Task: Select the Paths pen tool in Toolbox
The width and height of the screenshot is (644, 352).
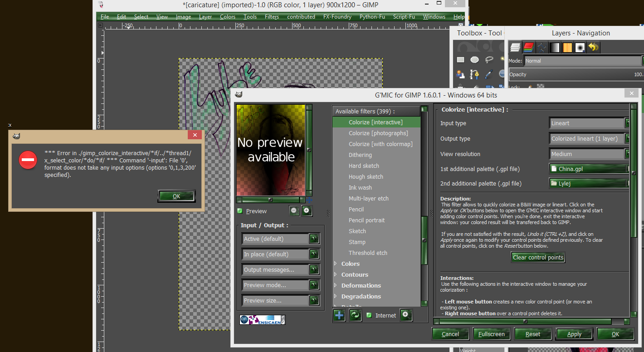Action: coord(475,74)
